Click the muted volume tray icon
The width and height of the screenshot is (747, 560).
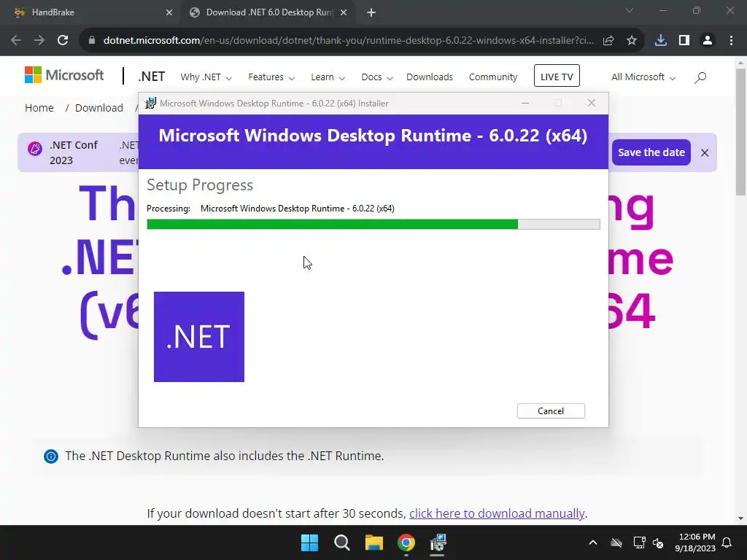pyautogui.click(x=658, y=542)
